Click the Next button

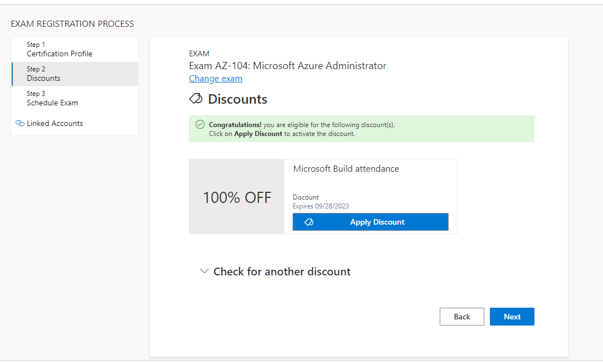coord(512,317)
